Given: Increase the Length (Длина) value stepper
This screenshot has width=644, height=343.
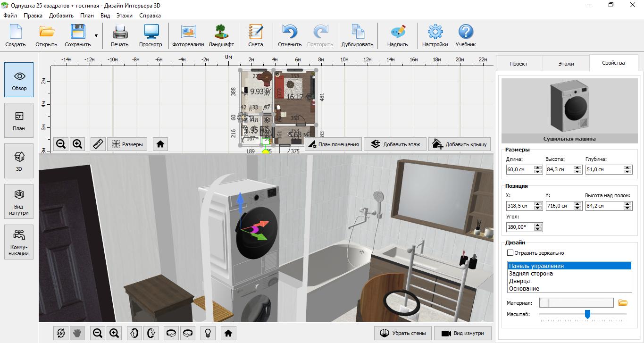Looking at the screenshot, I should [538, 167].
